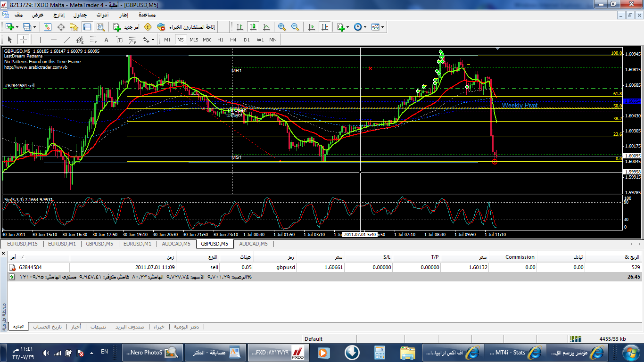This screenshot has width=644, height=362.
Task: Open the taskbar volume speaker icon
Action: point(46,353)
